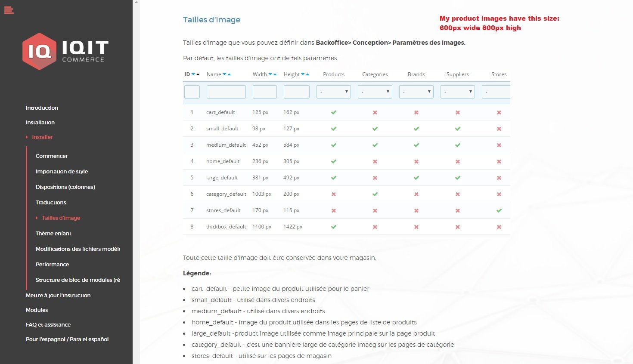Open the Suppliers filter dropdown
Image resolution: width=633 pixels, height=364 pixels.
[458, 92]
